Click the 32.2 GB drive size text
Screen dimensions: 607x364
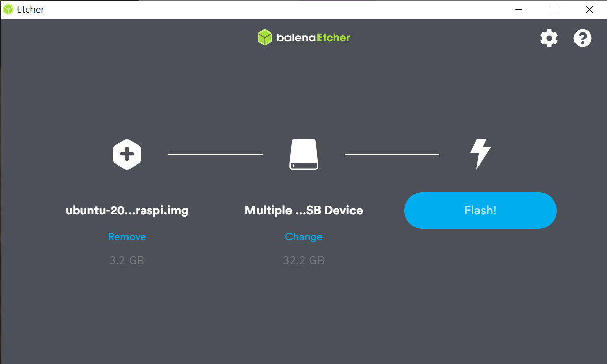(x=304, y=261)
